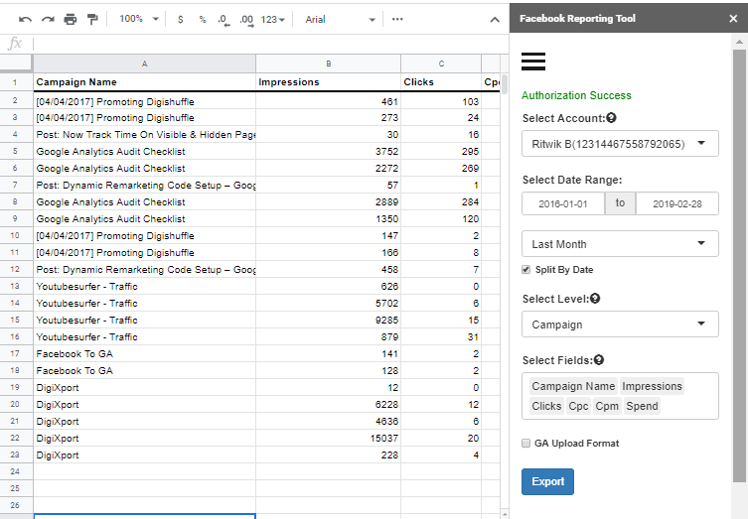748x519 pixels.
Task: Click the Impressions field tag
Action: click(652, 386)
